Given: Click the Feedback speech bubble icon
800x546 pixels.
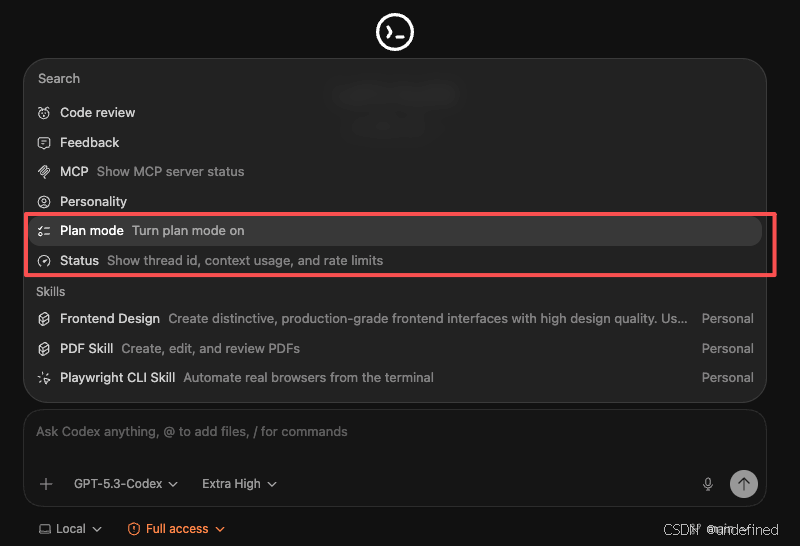Looking at the screenshot, I should (x=44, y=143).
